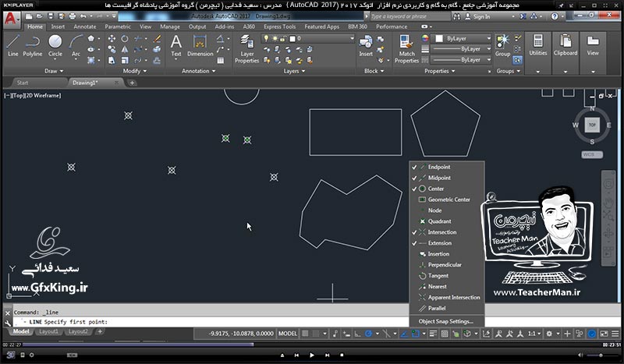Image resolution: width=624 pixels, height=364 pixels.
Task: Open the Clipboard panel
Action: coord(565,45)
